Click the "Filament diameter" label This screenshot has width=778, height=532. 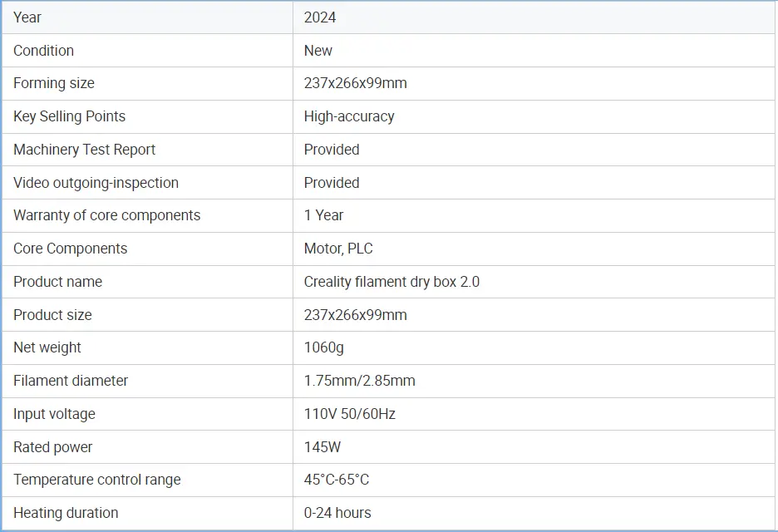coord(71,381)
